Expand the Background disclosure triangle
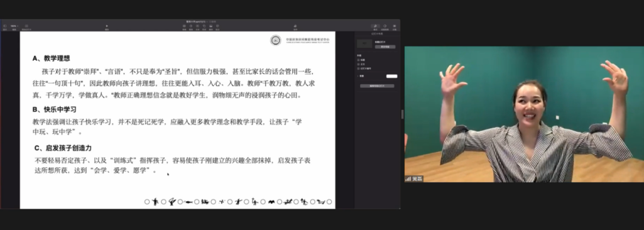The width and height of the screenshot is (644, 230). pos(357,76)
